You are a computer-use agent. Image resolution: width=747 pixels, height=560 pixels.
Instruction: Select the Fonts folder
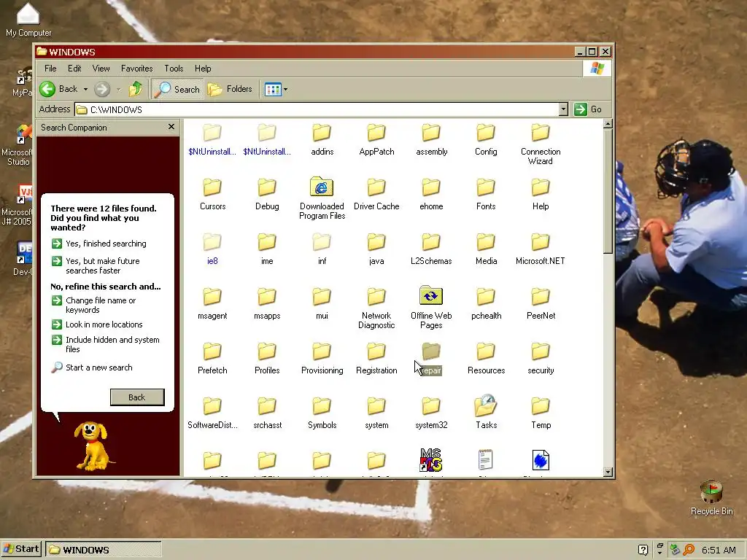click(486, 194)
